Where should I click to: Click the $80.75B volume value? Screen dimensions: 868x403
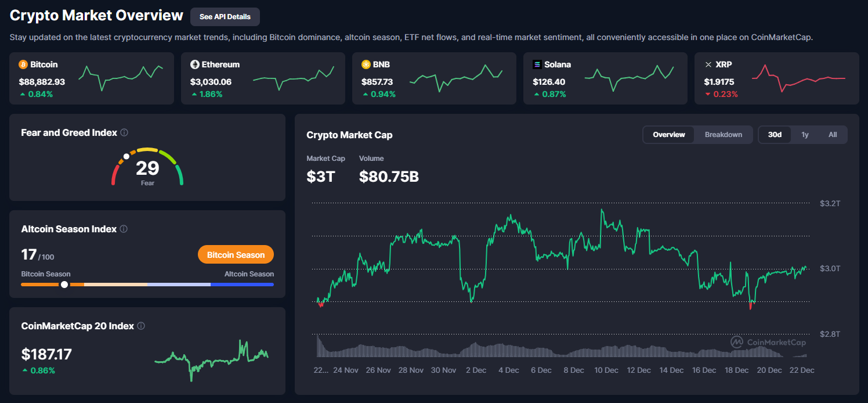(x=389, y=177)
